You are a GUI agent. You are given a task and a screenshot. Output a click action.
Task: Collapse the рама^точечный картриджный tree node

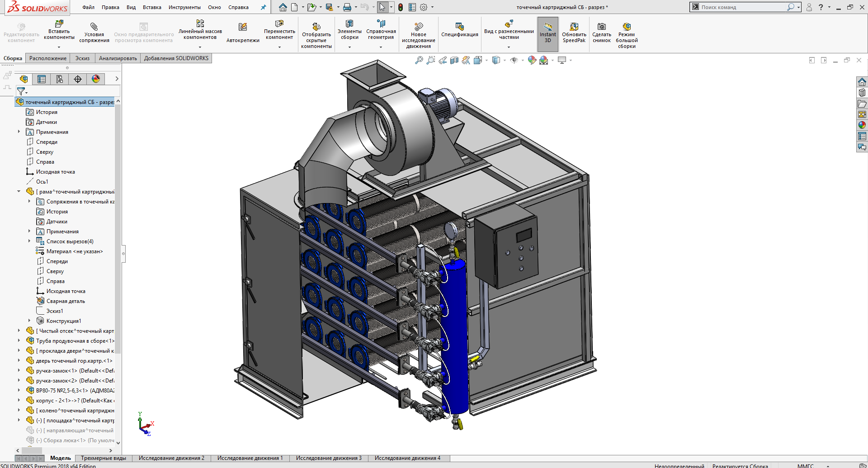[19, 191]
